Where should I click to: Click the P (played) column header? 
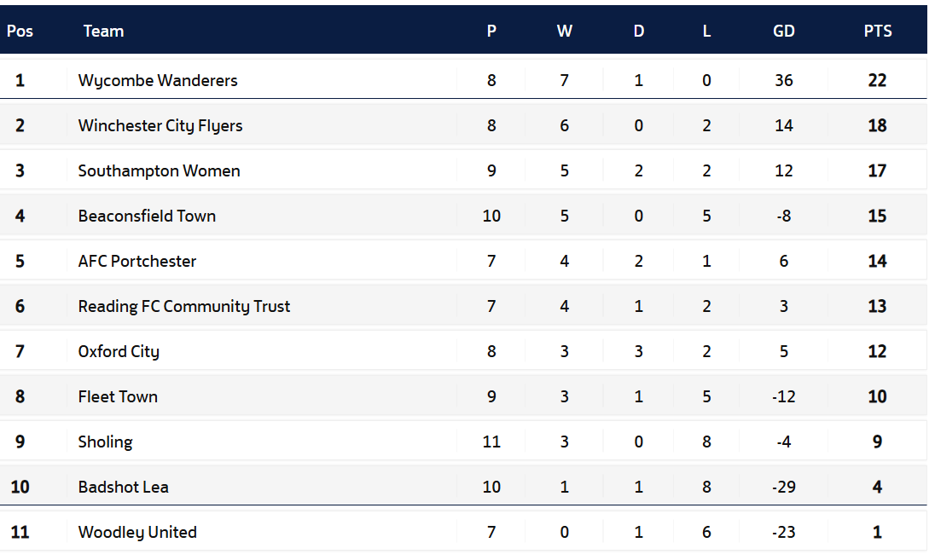[491, 31]
